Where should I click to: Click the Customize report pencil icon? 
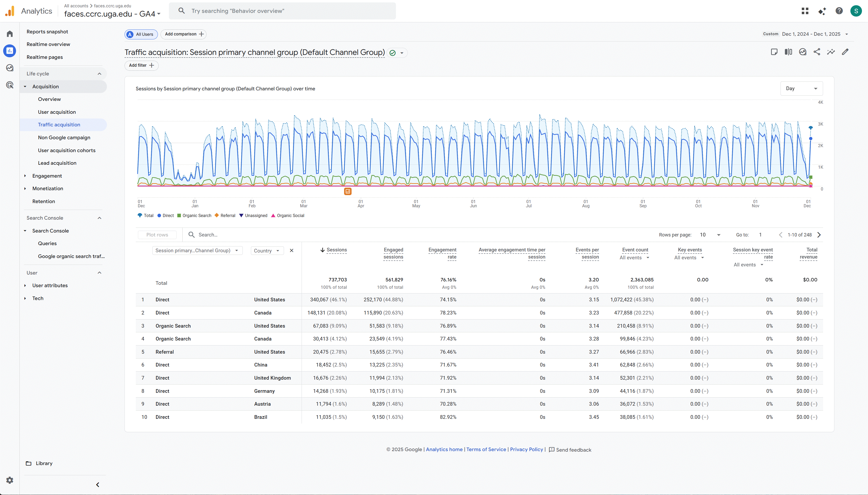coord(845,52)
